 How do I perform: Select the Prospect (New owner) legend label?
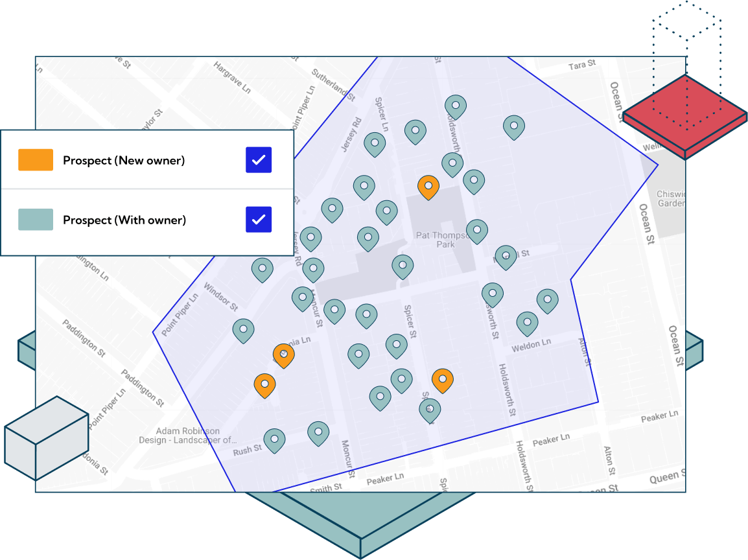pyautogui.click(x=124, y=160)
